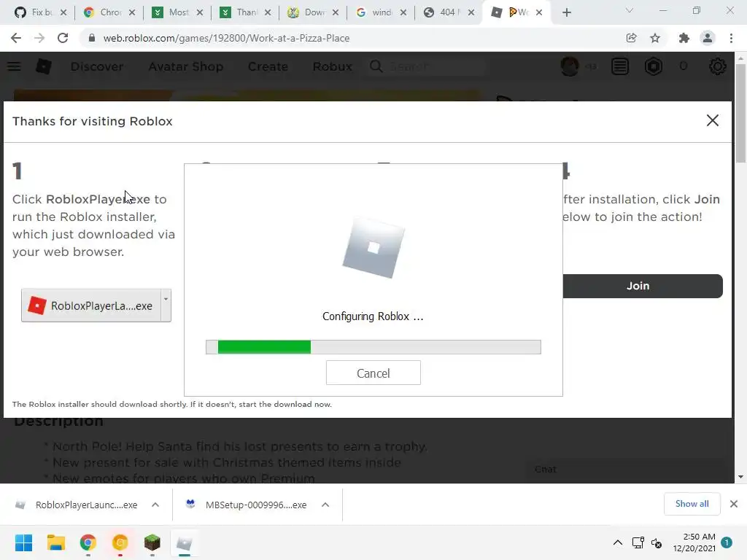Viewport: 747px width, 560px height.
Task: Open the Roblox installer taskbar icon
Action: point(184,542)
